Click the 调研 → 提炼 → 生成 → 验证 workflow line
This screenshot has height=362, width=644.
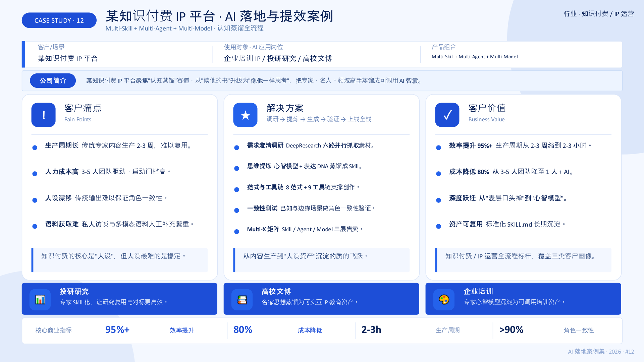[x=319, y=119]
